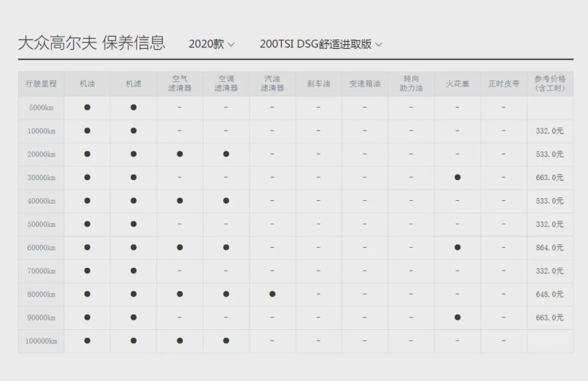
Task: Click the 机油 dot in the 50000km row
Action: (88, 224)
